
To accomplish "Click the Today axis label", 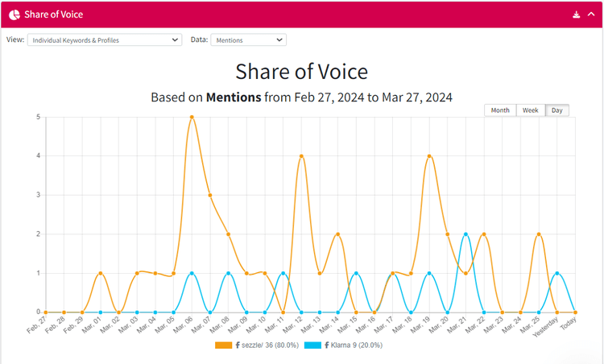I will coord(569,324).
